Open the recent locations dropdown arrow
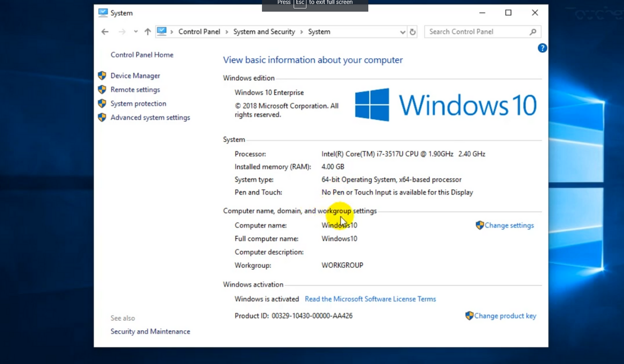Viewport: 624px width, 364px height. pos(136,32)
